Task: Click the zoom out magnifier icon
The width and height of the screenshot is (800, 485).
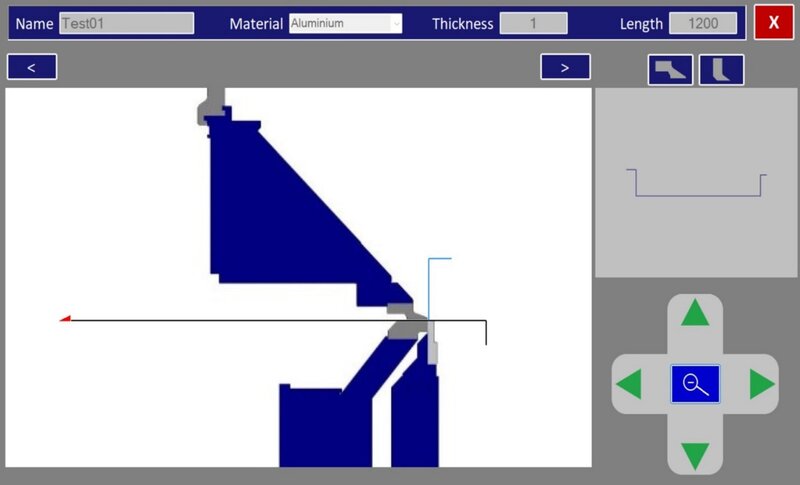Action: (694, 384)
